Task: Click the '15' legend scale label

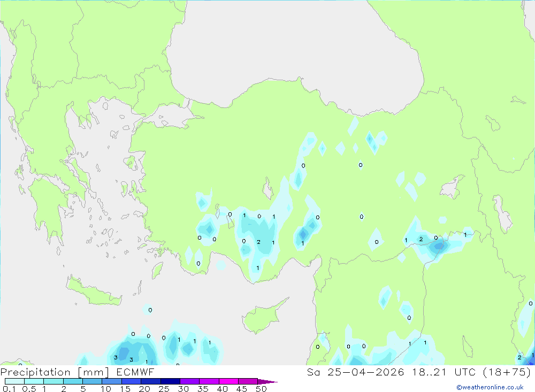Action: [125, 389]
